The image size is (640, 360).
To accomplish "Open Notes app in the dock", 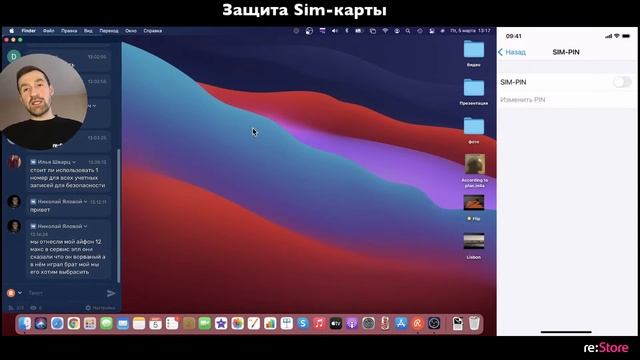I will (x=139, y=324).
